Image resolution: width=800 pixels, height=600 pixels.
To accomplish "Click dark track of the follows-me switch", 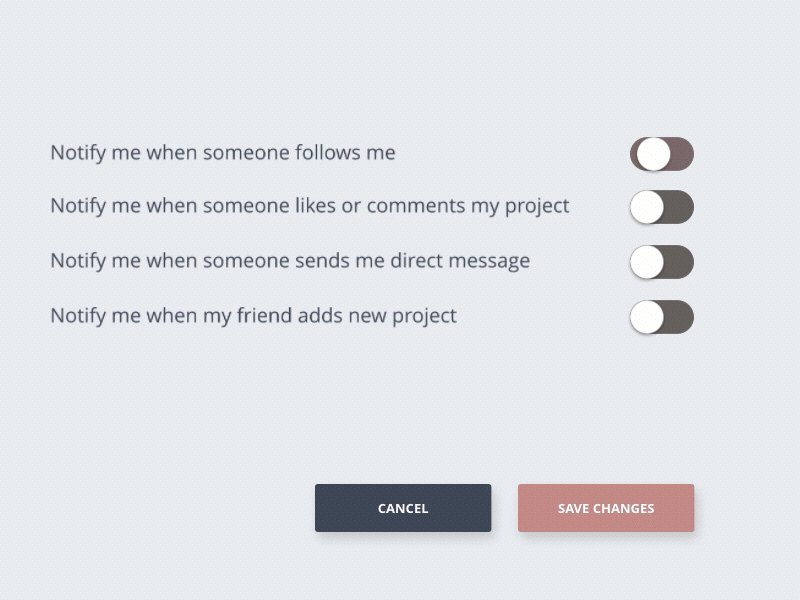I will pos(682,154).
